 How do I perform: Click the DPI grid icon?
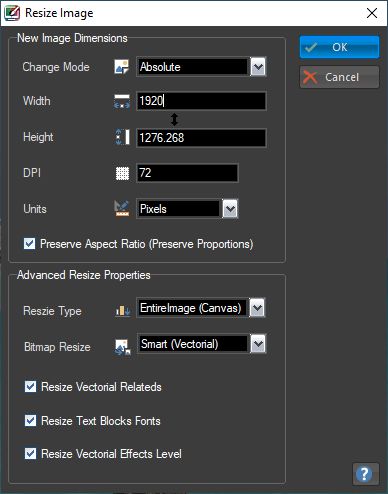(122, 173)
